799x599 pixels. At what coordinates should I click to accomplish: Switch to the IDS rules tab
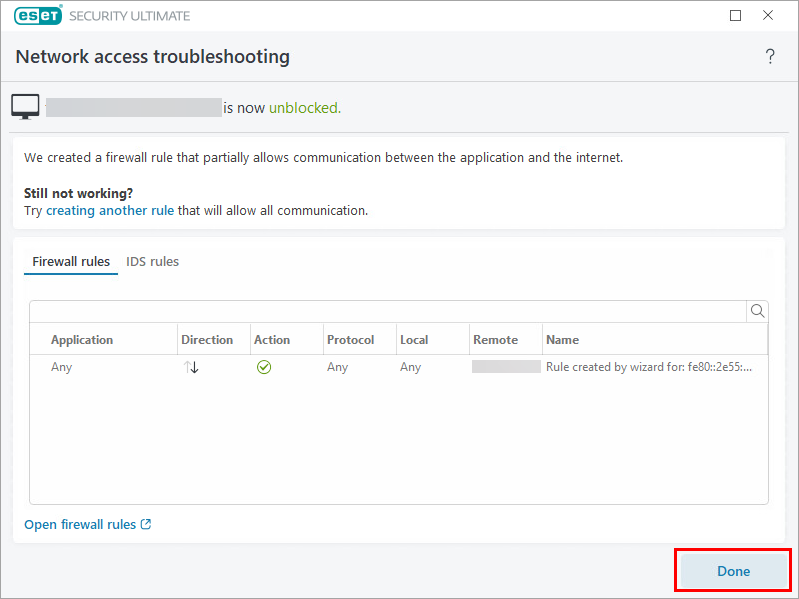[152, 262]
